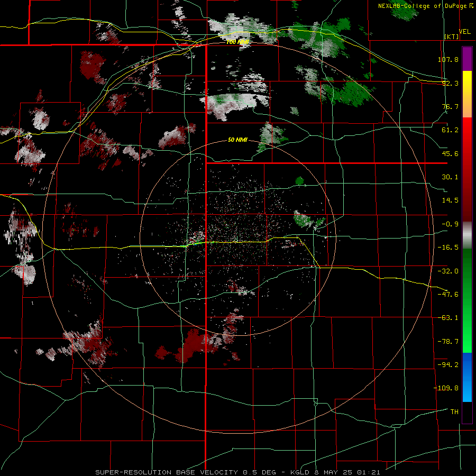Click the -109.8 scale label
The width and height of the screenshot is (476, 476).
click(x=446, y=388)
